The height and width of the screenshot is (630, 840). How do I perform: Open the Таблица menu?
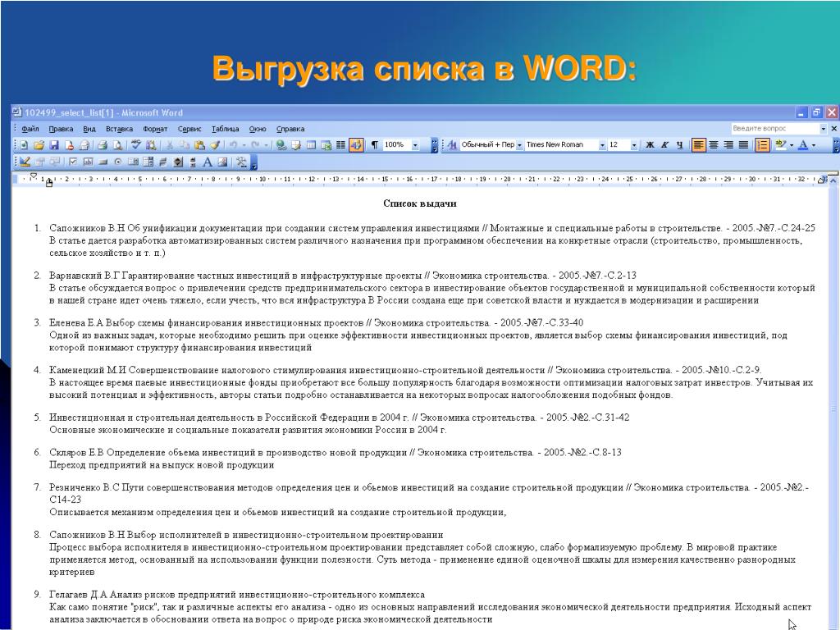click(226, 129)
